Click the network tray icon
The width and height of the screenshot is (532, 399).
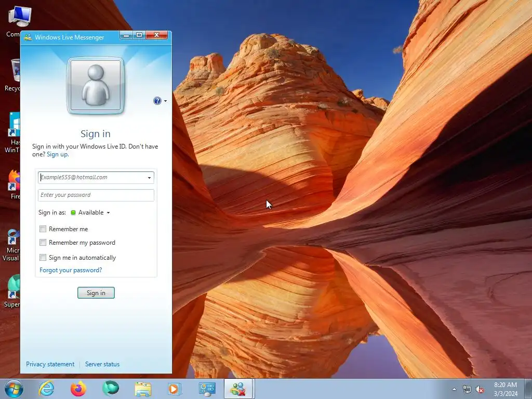(x=467, y=390)
